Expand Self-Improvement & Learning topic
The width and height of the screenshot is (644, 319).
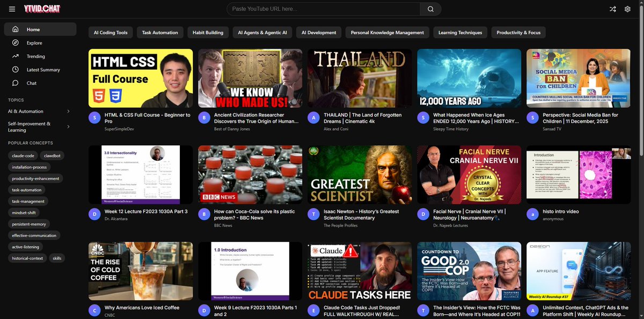point(40,127)
